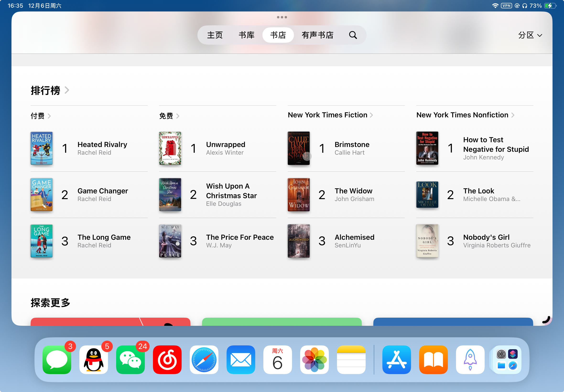Viewport: 564px width, 392px height.
Task: Open the Game Changer title link
Action: coord(103,191)
